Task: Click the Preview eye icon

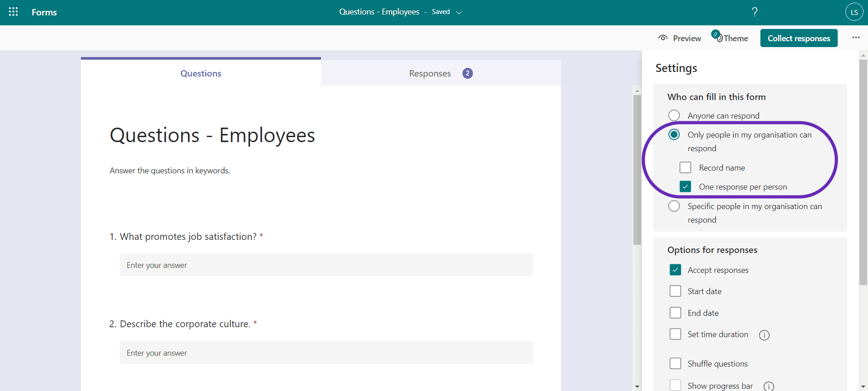Action: (x=663, y=38)
